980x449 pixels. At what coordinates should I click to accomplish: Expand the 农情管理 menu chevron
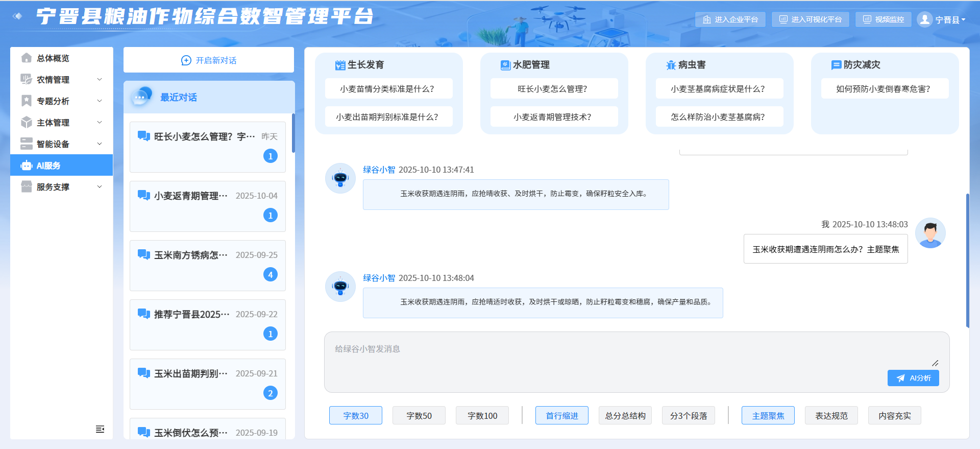[100, 80]
